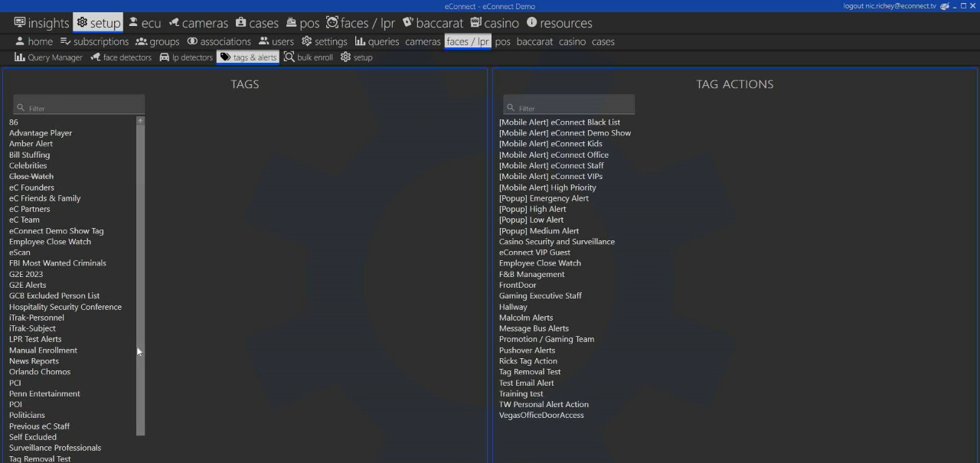Open face detectors page
This screenshot has width=980, height=463.
point(121,57)
